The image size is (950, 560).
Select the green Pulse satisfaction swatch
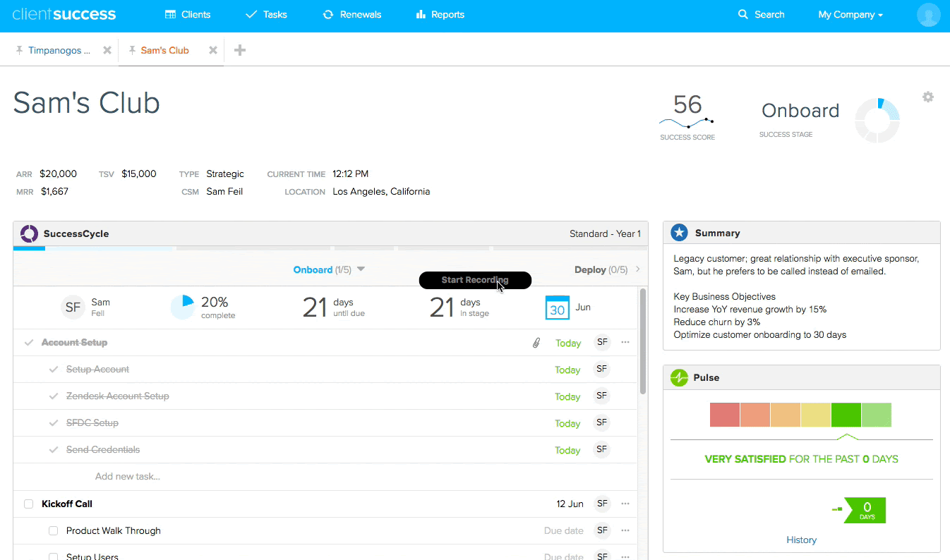846,415
